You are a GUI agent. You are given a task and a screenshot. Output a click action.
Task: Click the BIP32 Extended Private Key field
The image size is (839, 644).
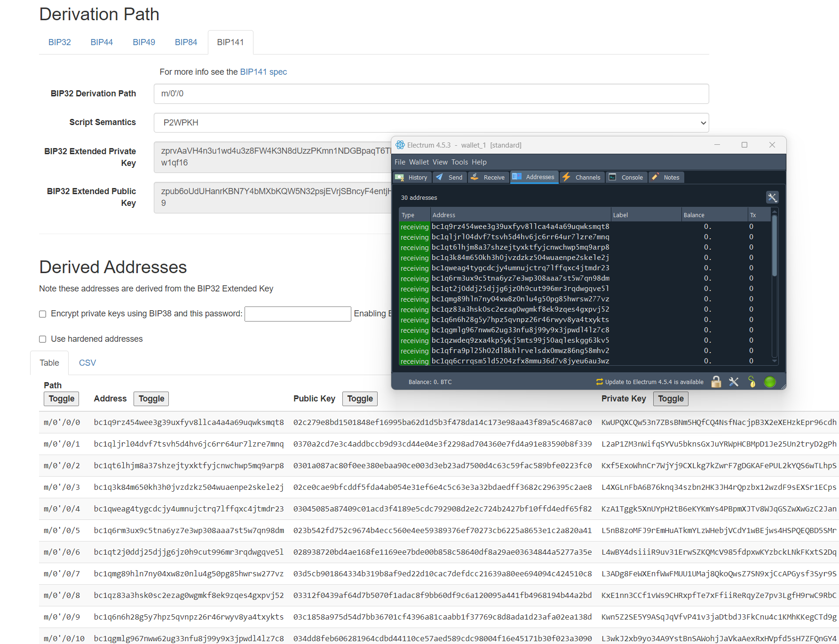click(273, 157)
